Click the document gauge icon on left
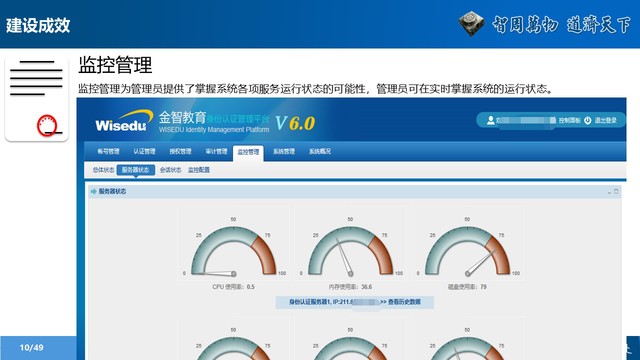The image size is (640, 360). [x=36, y=98]
